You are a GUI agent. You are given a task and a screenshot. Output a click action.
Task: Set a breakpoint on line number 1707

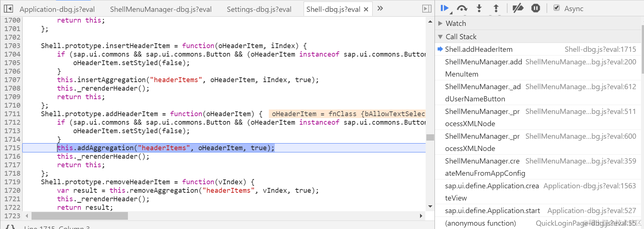click(x=12, y=80)
